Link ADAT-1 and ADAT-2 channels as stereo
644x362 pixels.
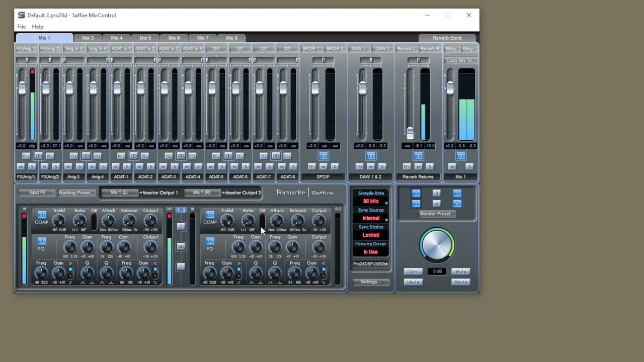(133, 156)
